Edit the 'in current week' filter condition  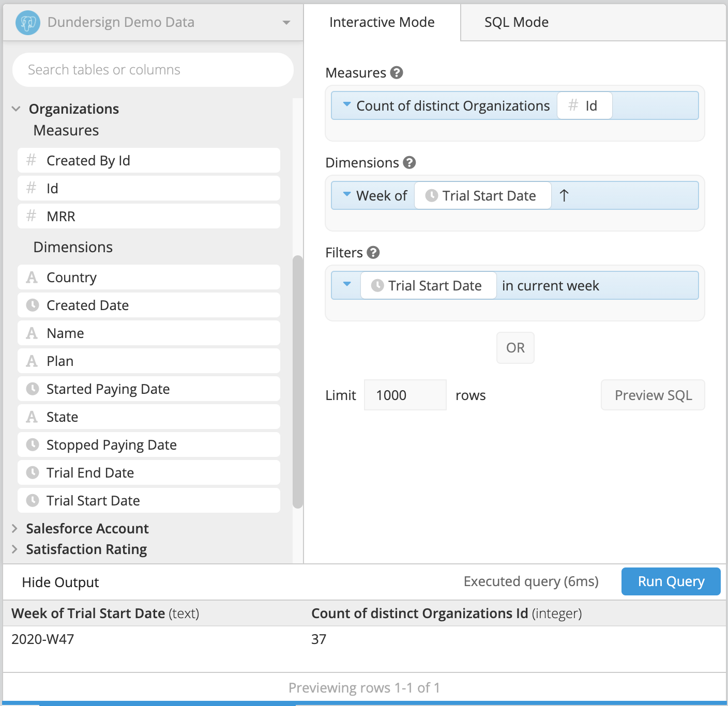point(551,285)
